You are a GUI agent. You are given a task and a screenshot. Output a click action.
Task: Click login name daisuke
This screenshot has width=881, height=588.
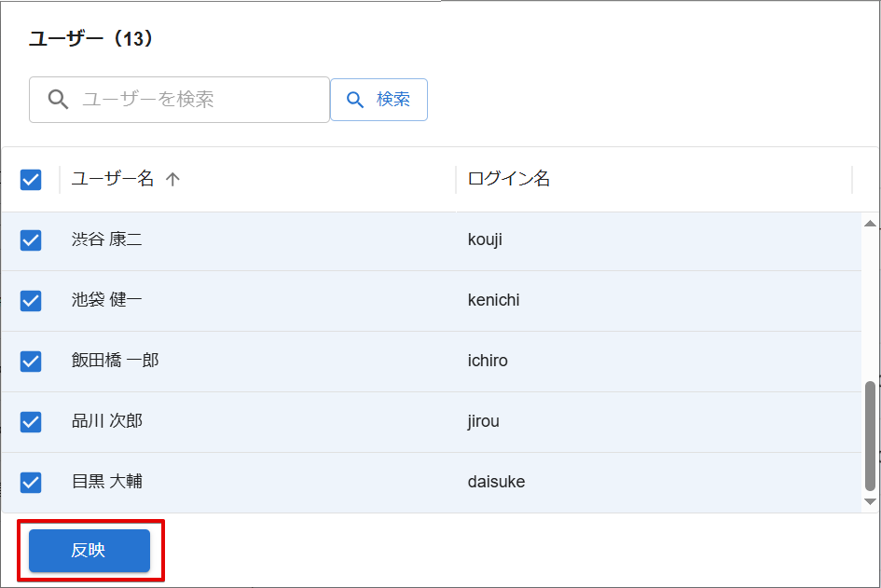point(496,482)
